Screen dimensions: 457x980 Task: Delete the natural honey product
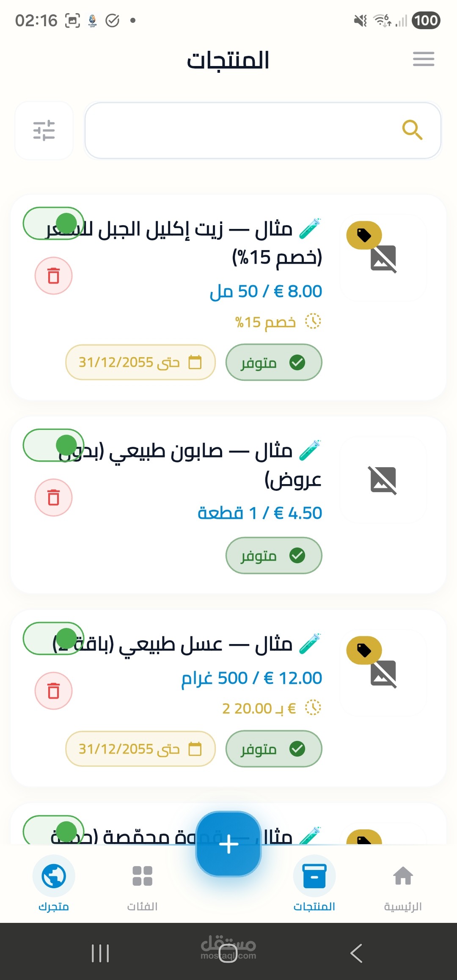pyautogui.click(x=54, y=691)
